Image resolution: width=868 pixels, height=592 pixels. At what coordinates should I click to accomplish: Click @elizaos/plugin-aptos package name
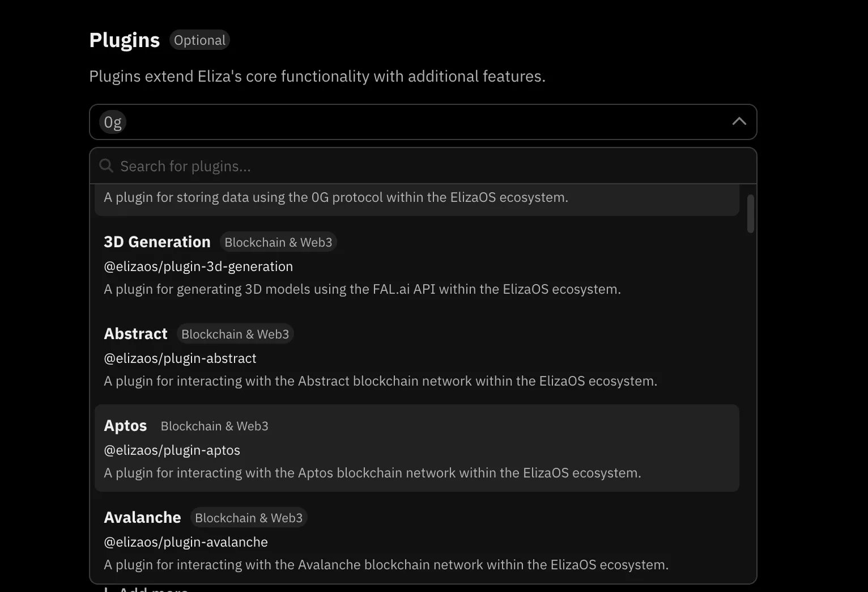pos(172,450)
